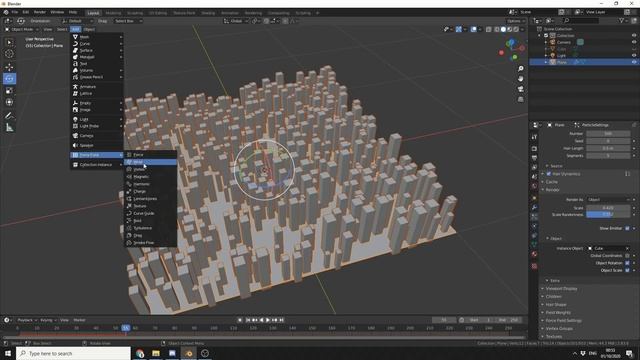Expand the Children panel
This screenshot has height=360, width=640.
point(553,296)
